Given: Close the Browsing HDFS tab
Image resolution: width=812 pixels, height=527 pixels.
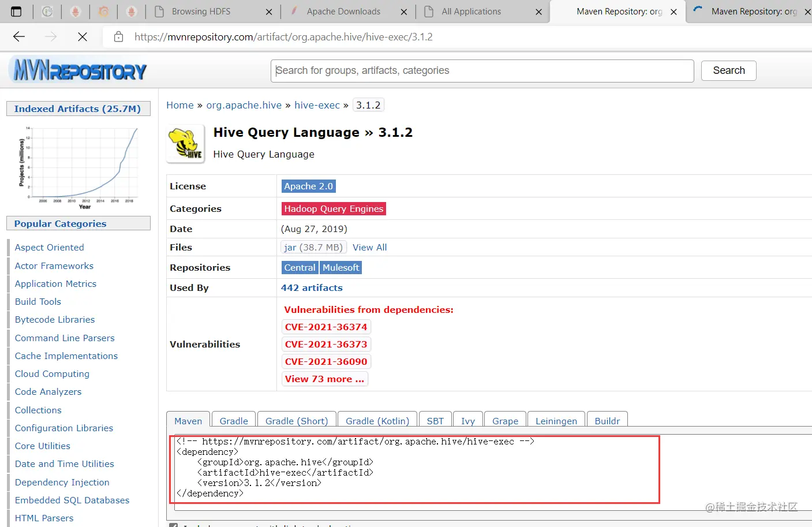Looking at the screenshot, I should click(x=269, y=12).
